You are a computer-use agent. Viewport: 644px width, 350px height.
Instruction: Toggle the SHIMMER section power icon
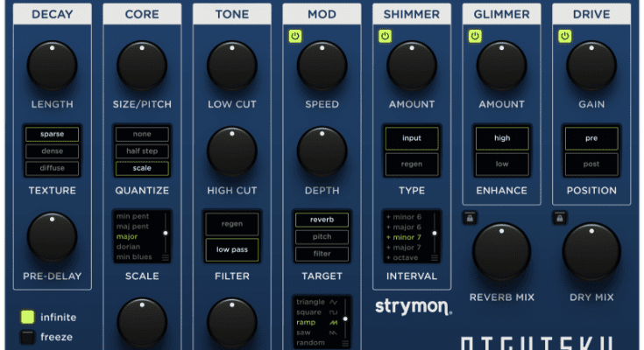(385, 36)
